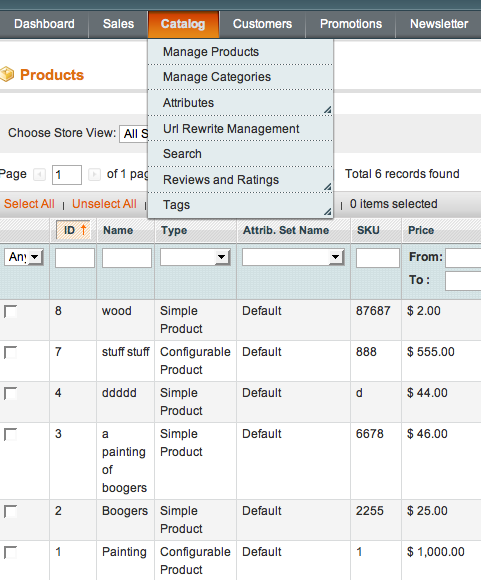
Task: Click the Name filter input field
Action: point(127,257)
